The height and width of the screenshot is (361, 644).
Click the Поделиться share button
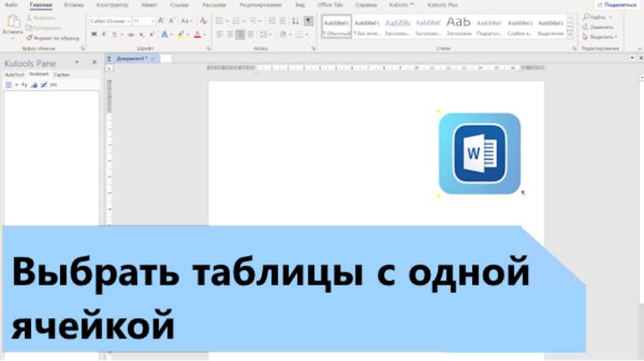[x=617, y=5]
